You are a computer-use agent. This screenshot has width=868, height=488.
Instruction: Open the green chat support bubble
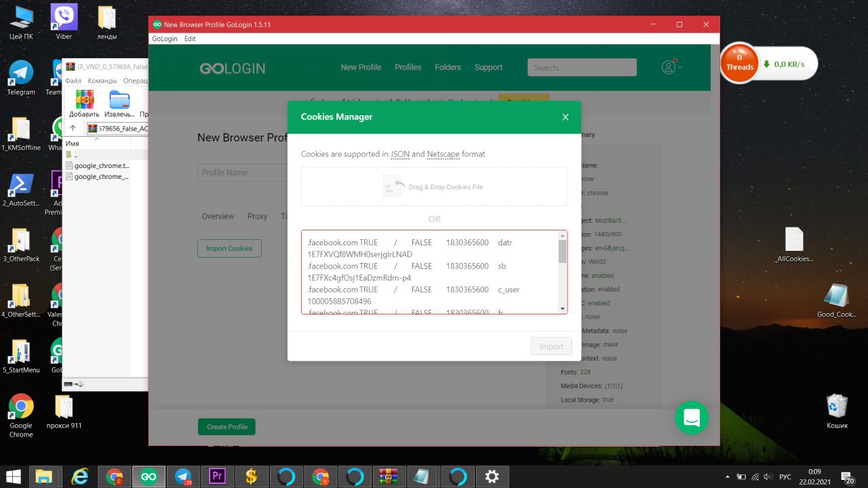click(692, 418)
